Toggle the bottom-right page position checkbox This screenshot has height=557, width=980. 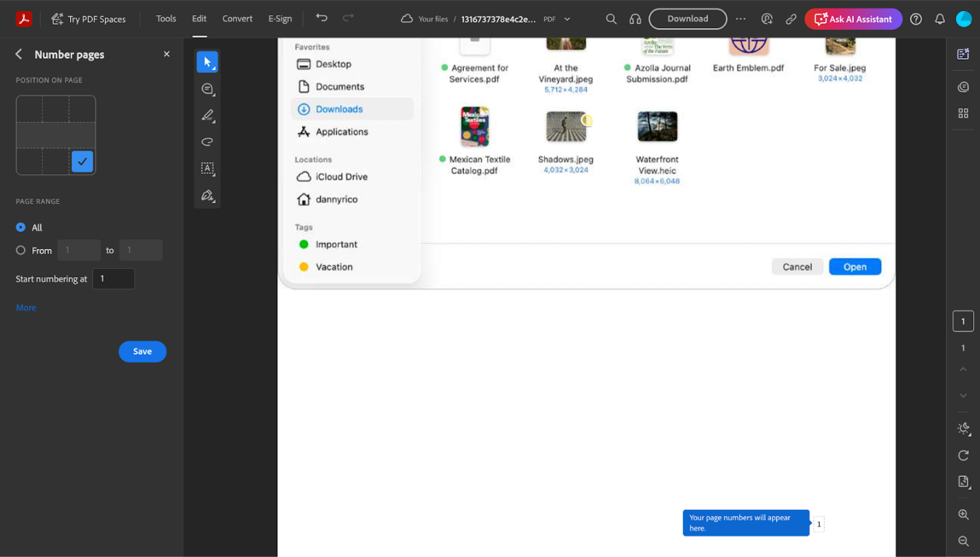82,161
